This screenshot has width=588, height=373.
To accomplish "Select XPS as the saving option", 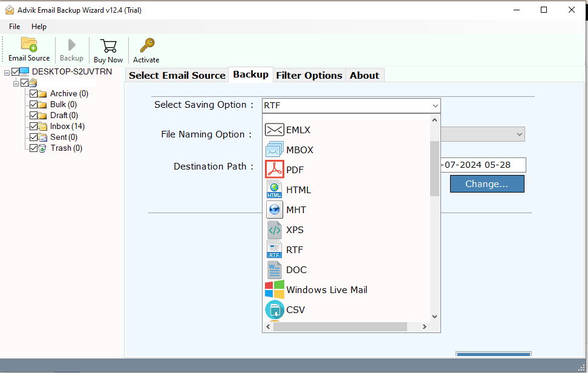I will [x=295, y=229].
